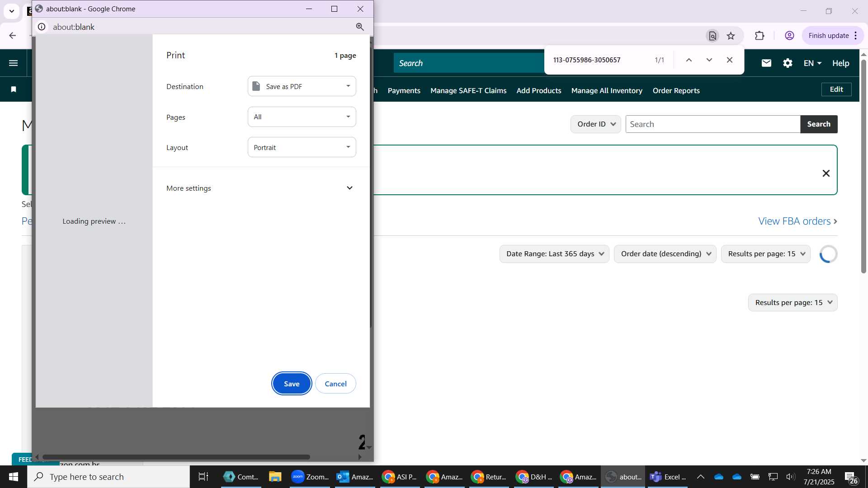
Task: Click the page search lens icon in address bar
Action: 712,36
